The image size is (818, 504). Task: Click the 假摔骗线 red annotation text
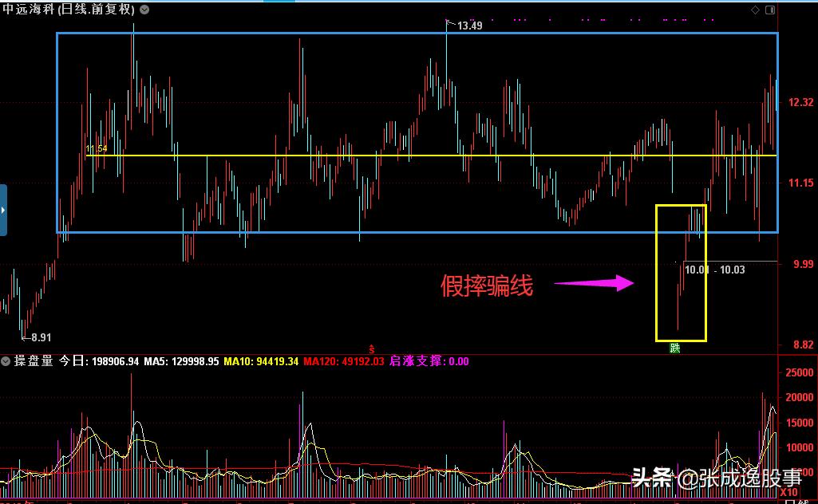(x=486, y=285)
